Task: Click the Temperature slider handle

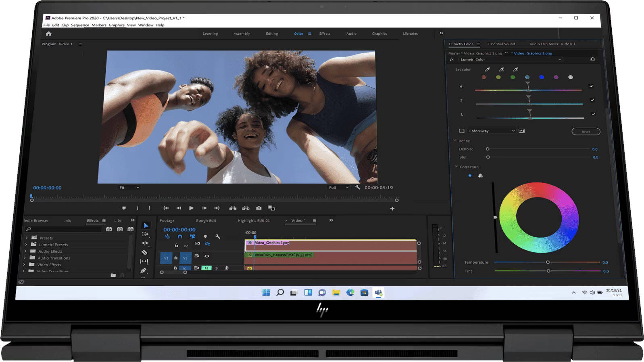Action: (x=548, y=262)
